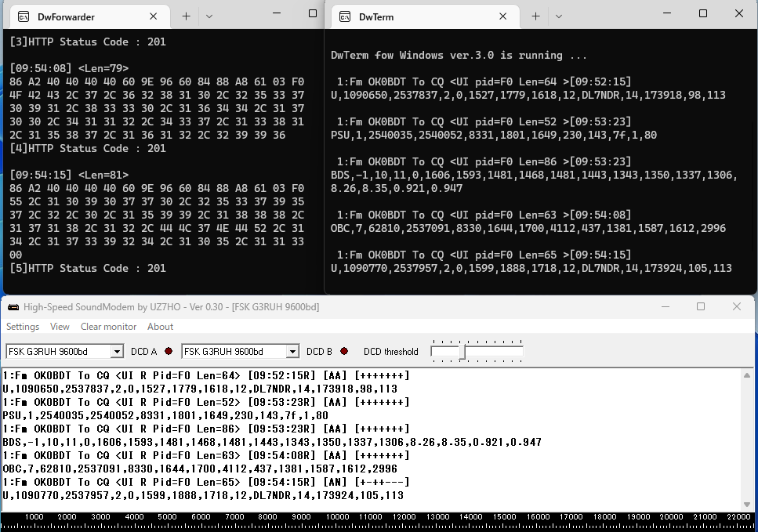The height and width of the screenshot is (532, 758).
Task: Close the DwTerm tab
Action: [502, 16]
